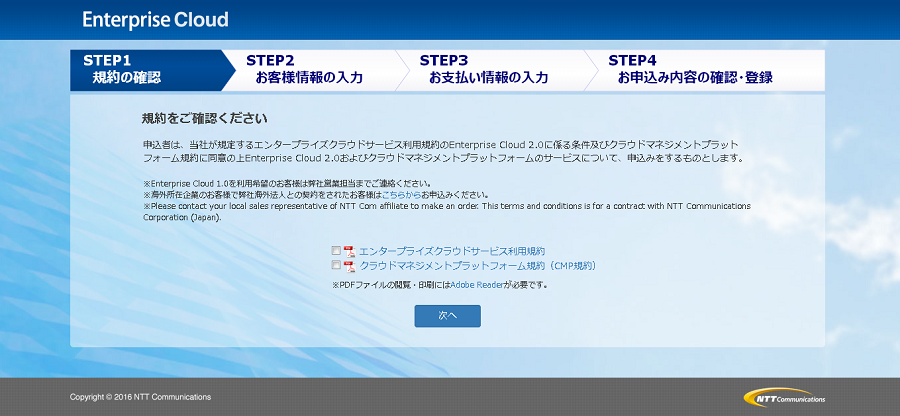
Task: Click the 規約をご確認ください heading
Action: [x=204, y=118]
